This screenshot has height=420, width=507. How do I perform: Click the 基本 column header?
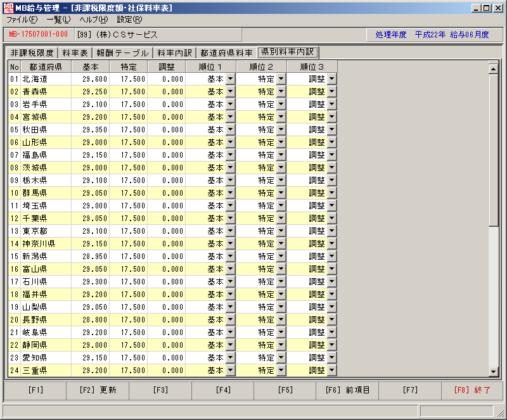pos(90,67)
